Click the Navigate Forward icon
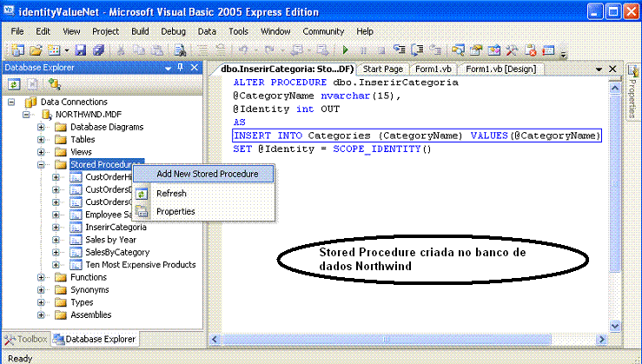 coord(323,50)
